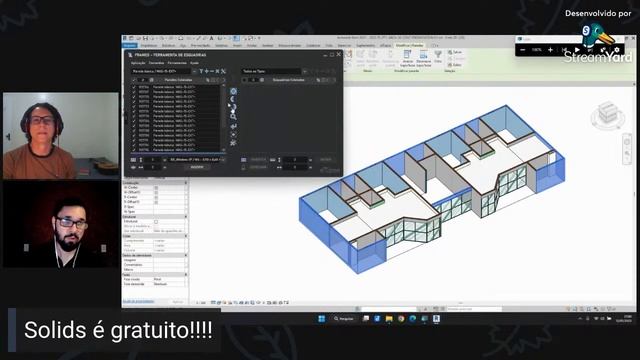Click the tools icon in Frames toolbar
This screenshot has height=360, width=640.
tap(223, 71)
